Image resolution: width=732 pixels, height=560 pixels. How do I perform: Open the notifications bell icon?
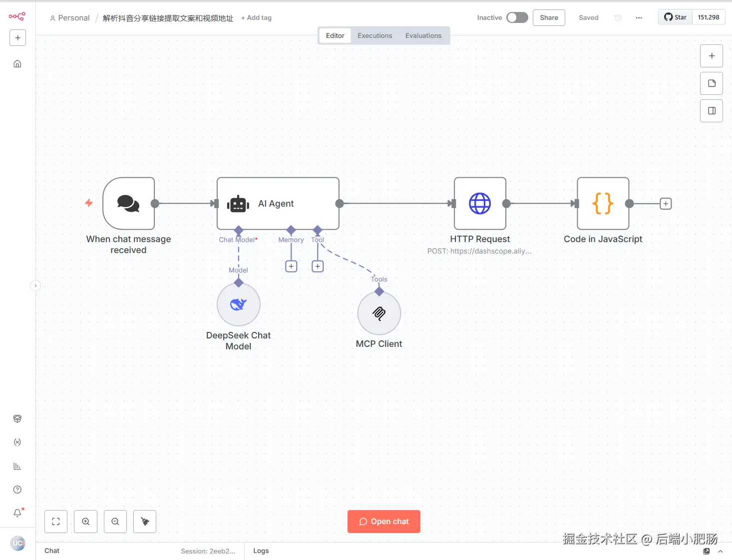pyautogui.click(x=17, y=513)
